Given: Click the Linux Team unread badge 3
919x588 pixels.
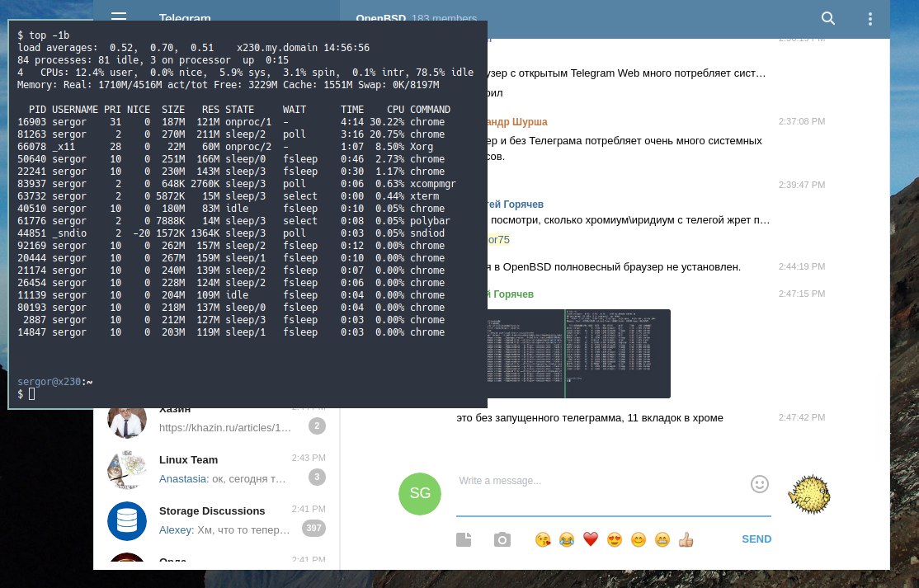Looking at the screenshot, I should pos(317,477).
